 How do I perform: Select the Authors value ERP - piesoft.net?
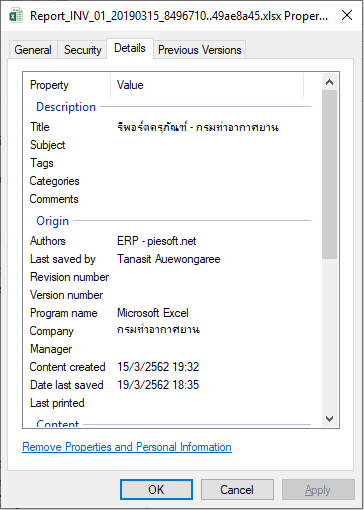click(156, 241)
